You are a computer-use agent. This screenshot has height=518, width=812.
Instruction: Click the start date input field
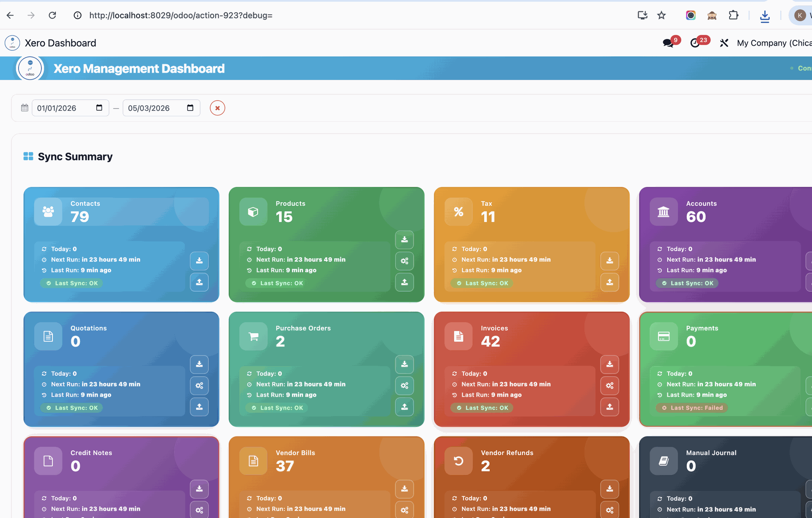tap(63, 108)
